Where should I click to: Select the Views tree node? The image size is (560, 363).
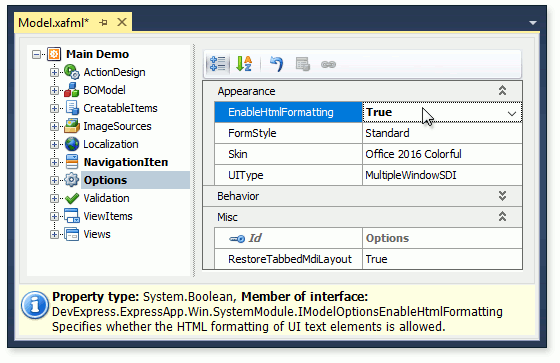coord(97,234)
